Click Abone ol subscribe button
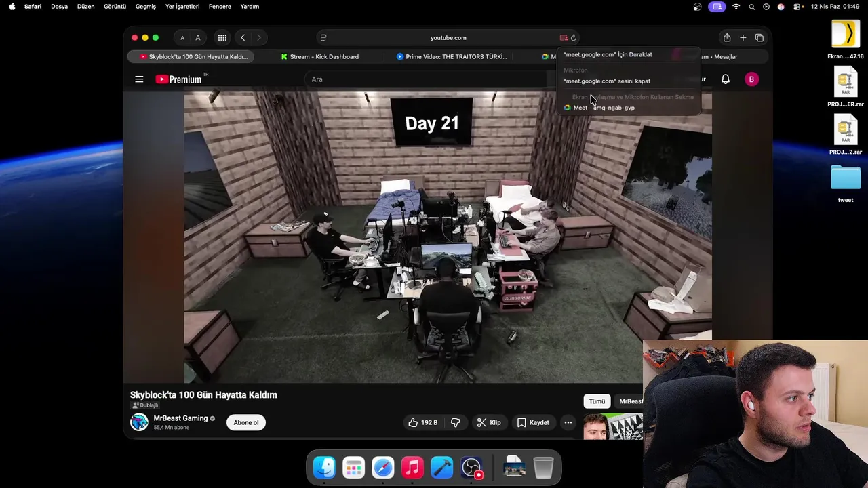The image size is (868, 488). tap(246, 422)
